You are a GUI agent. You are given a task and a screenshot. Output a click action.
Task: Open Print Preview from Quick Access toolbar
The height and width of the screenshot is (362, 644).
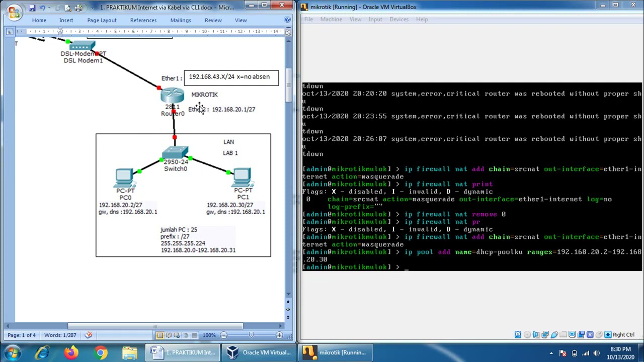tap(68, 8)
